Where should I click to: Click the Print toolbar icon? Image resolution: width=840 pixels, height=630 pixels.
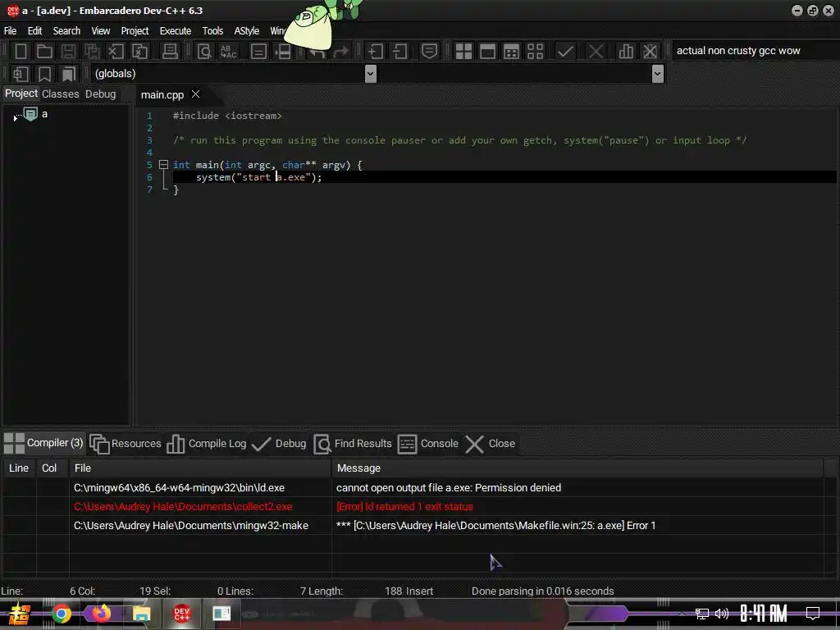tap(170, 52)
